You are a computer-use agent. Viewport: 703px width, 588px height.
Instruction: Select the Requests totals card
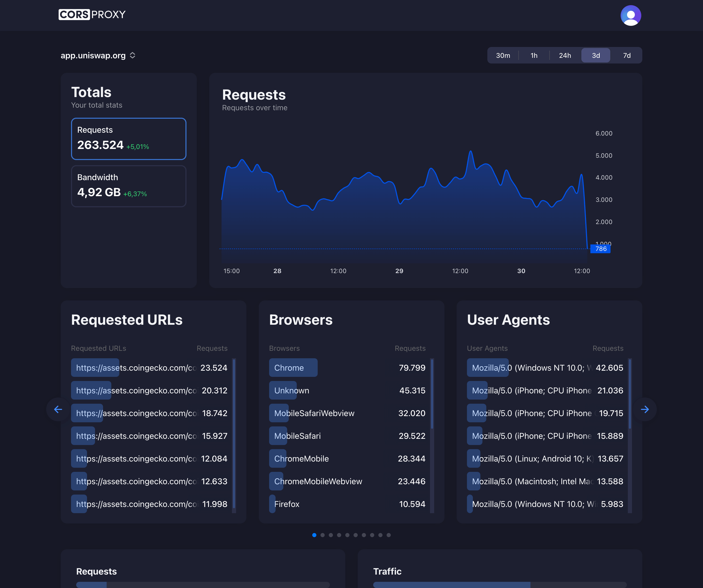pyautogui.click(x=128, y=139)
